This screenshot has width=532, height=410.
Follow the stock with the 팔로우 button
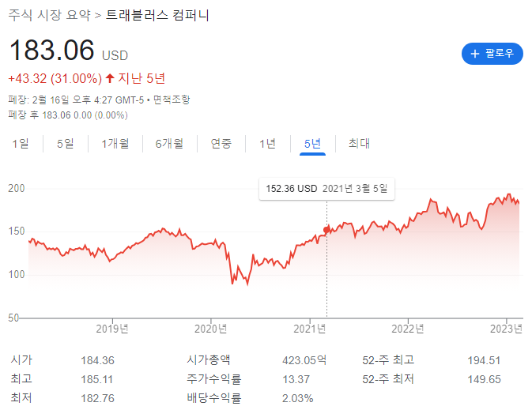point(492,54)
